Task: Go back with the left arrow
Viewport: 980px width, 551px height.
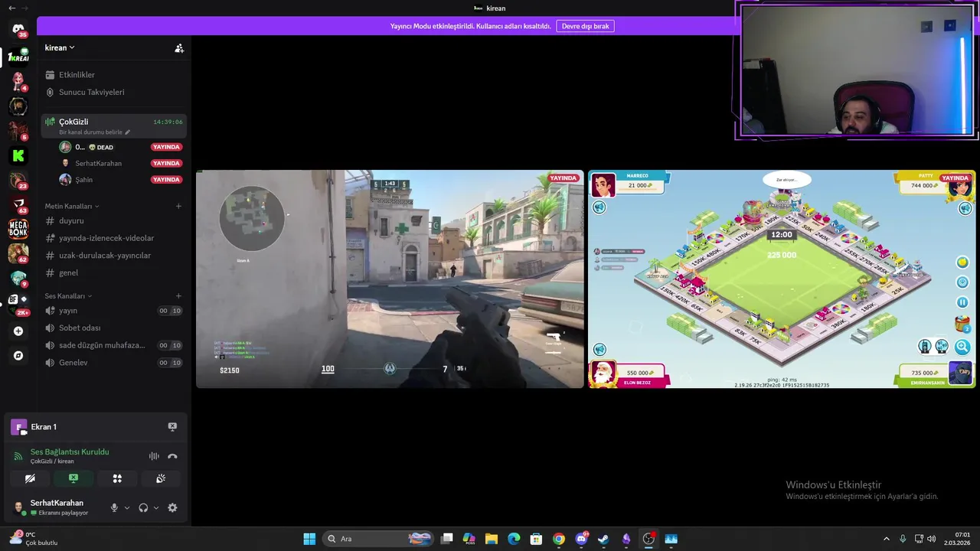Action: pos(11,8)
